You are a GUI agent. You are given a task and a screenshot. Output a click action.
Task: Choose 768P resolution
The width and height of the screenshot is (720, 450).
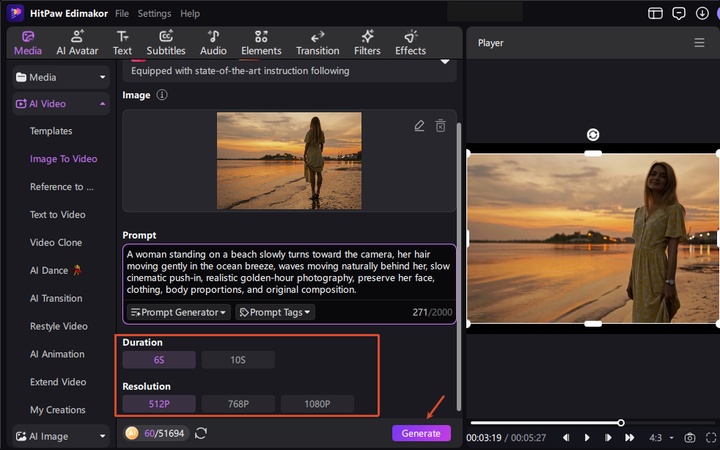[238, 404]
